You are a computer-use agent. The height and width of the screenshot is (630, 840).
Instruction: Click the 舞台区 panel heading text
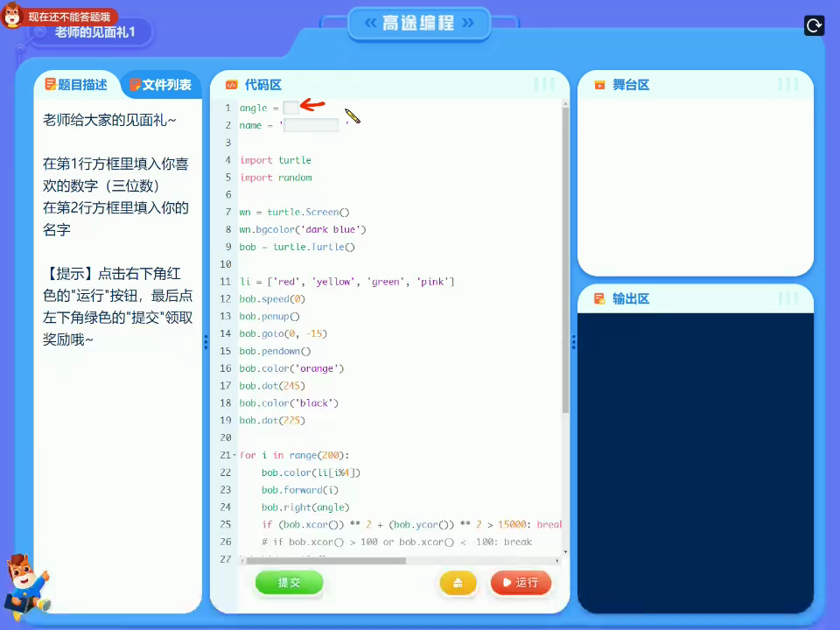(x=631, y=85)
